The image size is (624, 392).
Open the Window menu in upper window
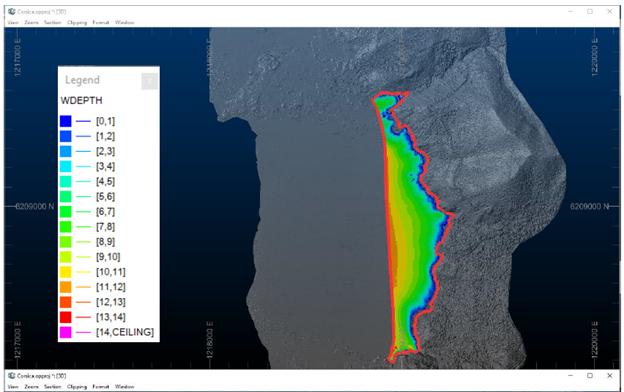(x=125, y=22)
